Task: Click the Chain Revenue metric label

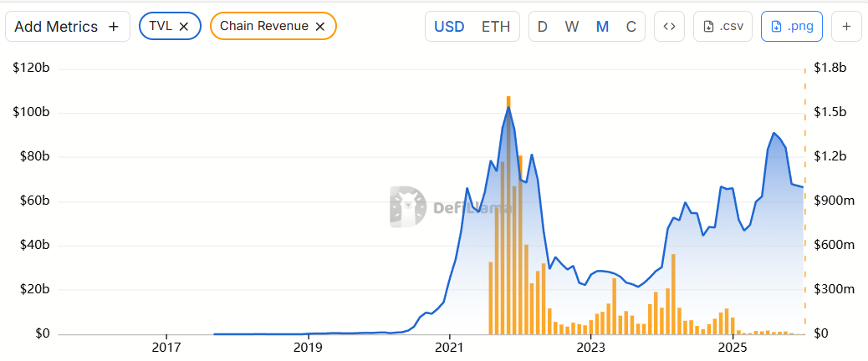Action: [263, 26]
